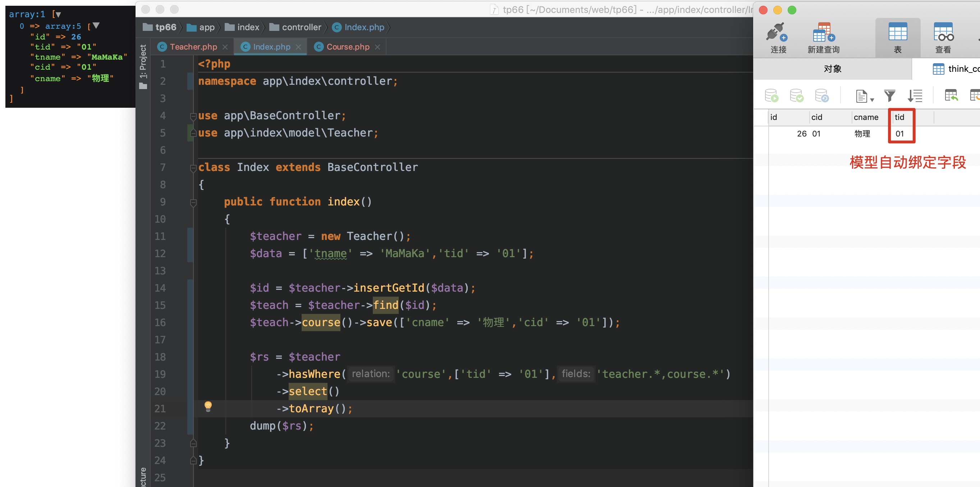The height and width of the screenshot is (487, 980).
Task: Click gutter line number 12
Action: pyautogui.click(x=160, y=253)
